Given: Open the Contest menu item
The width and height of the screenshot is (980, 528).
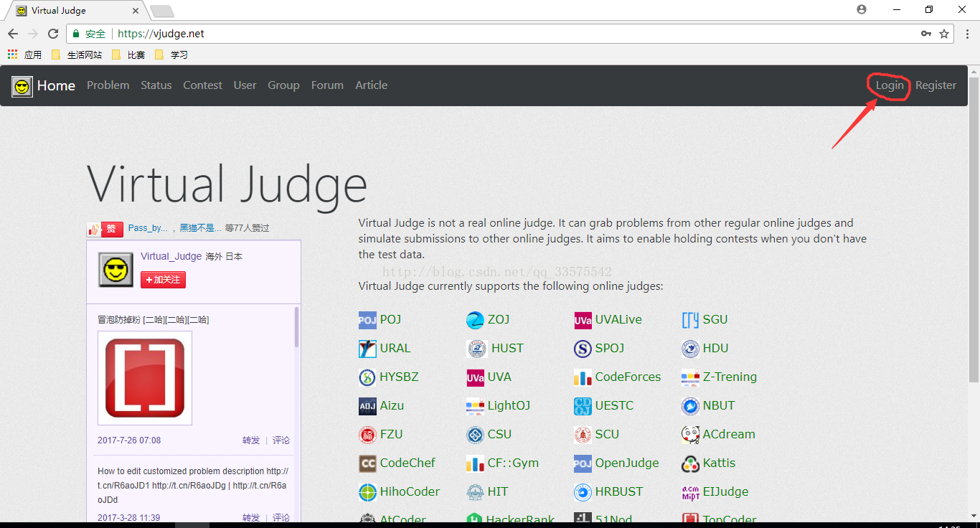Looking at the screenshot, I should tap(202, 85).
